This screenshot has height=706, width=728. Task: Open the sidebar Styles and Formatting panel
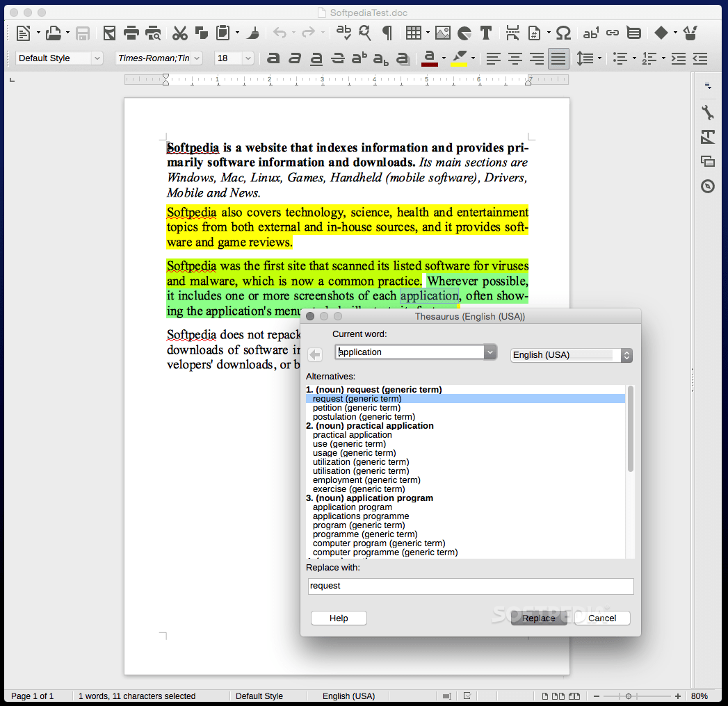(708, 137)
